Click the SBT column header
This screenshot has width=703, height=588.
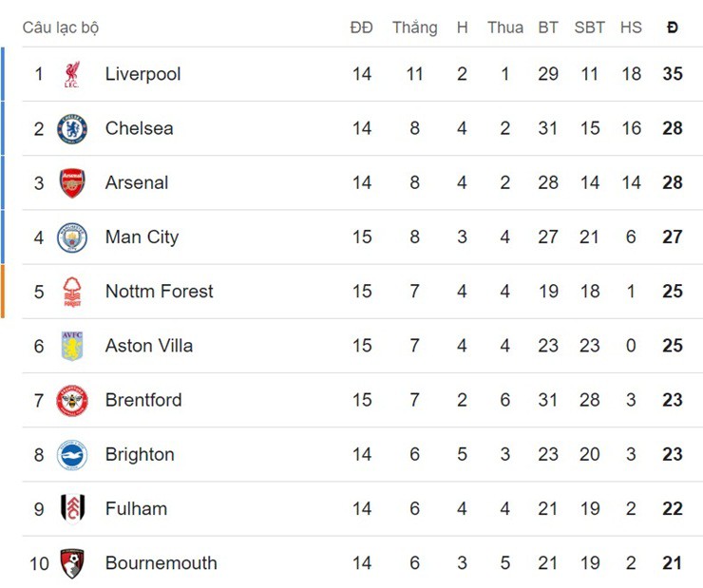(x=589, y=28)
